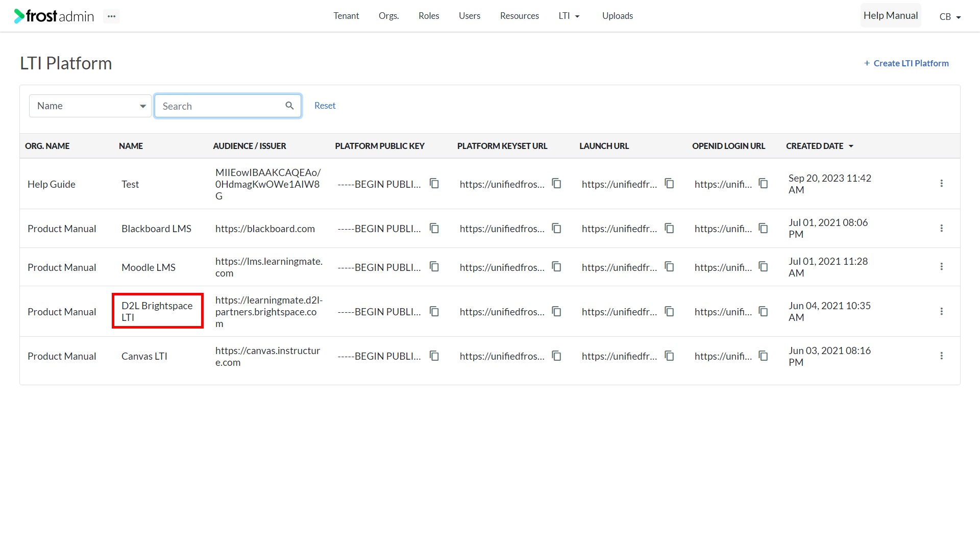
Task: Open actions menu for Test row
Action: (942, 183)
